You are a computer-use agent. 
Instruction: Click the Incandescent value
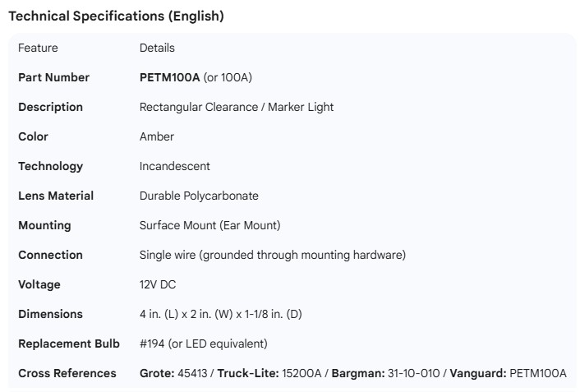tap(174, 166)
